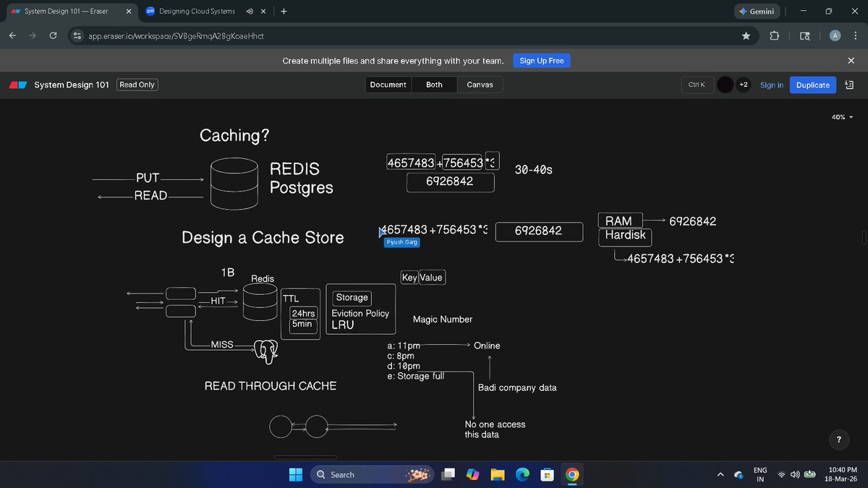Open Copilot from the taskbar
This screenshot has width=868, height=488.
click(x=473, y=474)
